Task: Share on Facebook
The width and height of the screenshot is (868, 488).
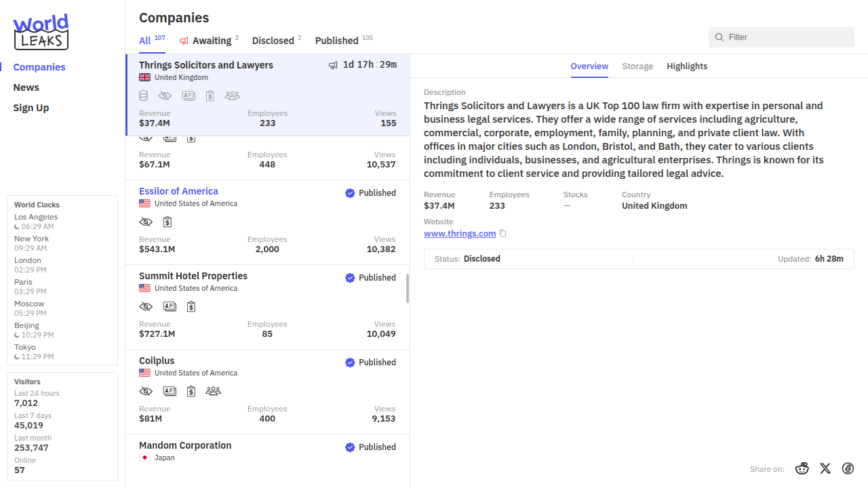Action: tap(848, 468)
